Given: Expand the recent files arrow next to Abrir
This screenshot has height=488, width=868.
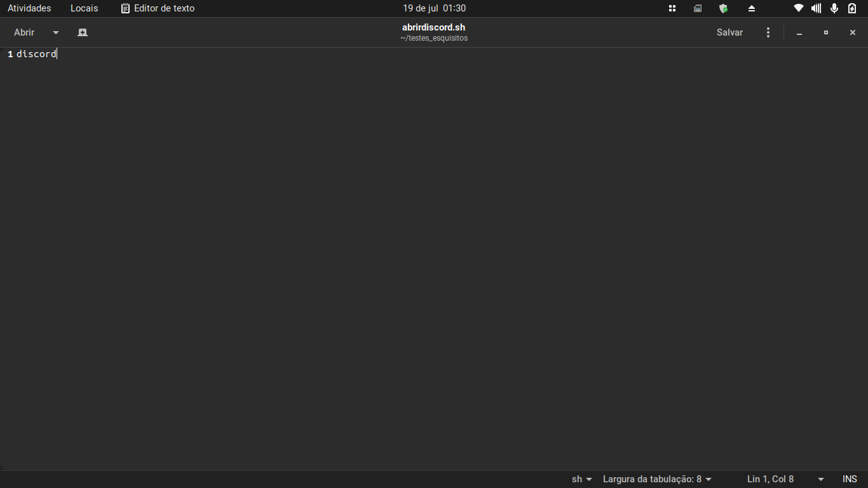Looking at the screenshot, I should point(56,32).
